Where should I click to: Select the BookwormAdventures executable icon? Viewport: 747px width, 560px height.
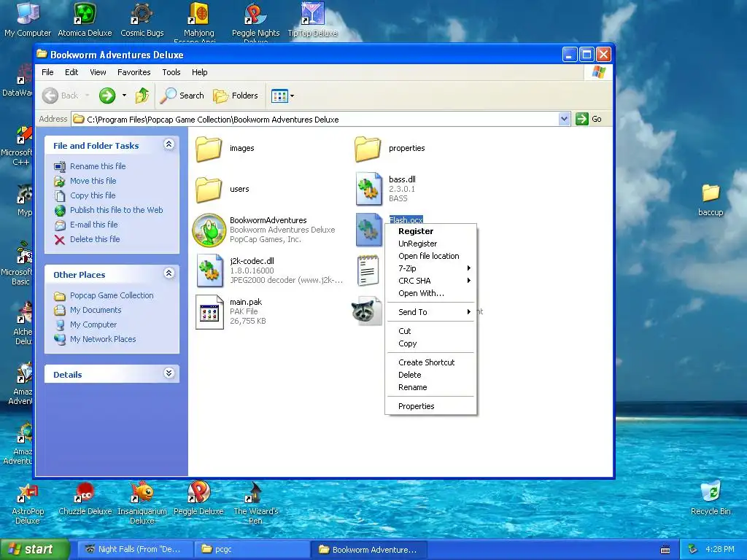pos(209,230)
